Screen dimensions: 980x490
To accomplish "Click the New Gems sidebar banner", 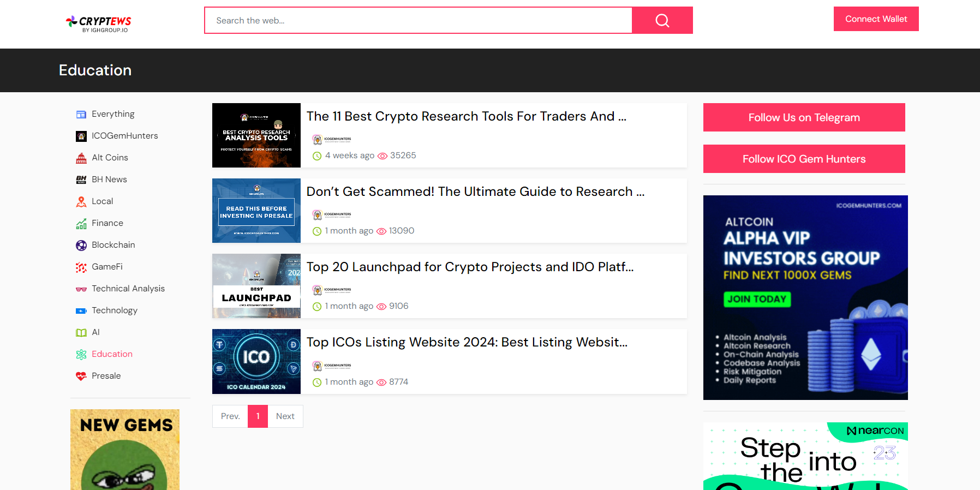I will [125, 450].
